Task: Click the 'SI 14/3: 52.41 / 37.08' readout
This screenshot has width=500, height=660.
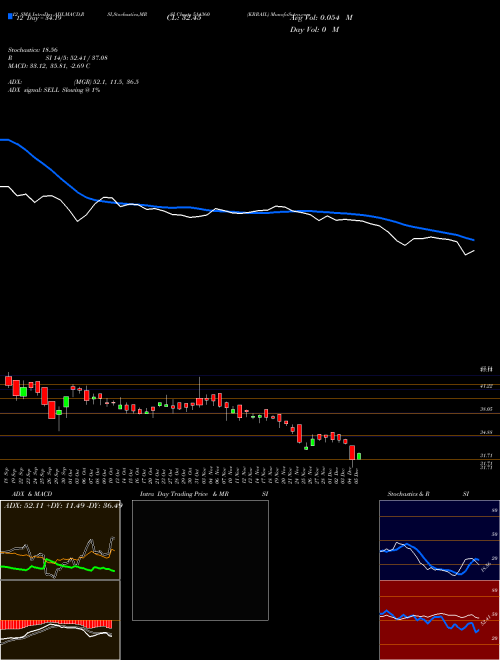Action: point(77,58)
